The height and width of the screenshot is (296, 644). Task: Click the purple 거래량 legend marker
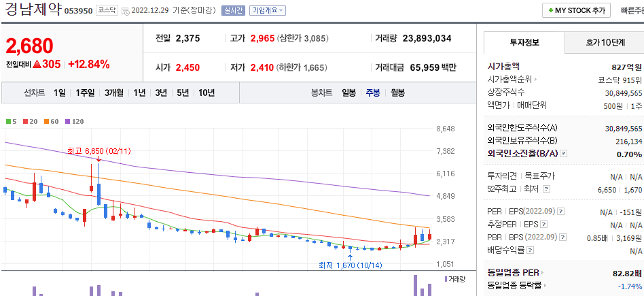click(446, 279)
